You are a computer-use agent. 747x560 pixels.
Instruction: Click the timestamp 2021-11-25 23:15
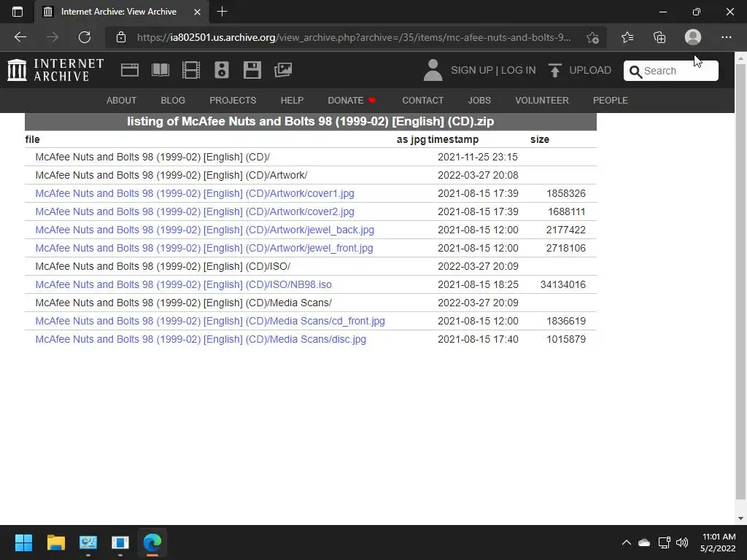click(477, 157)
